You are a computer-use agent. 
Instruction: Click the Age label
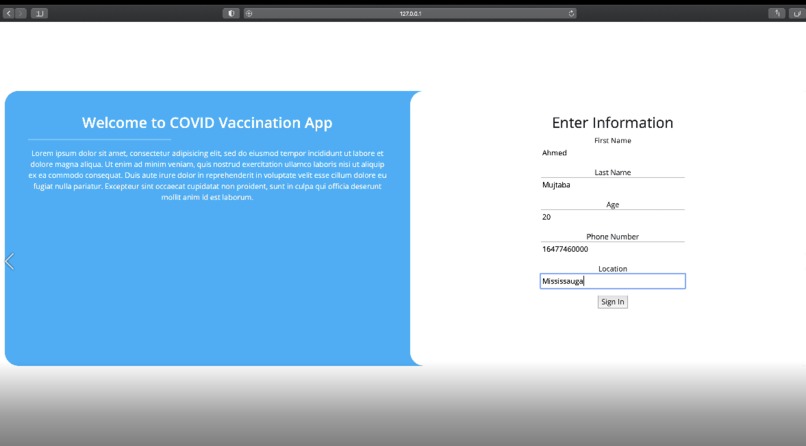[612, 205]
